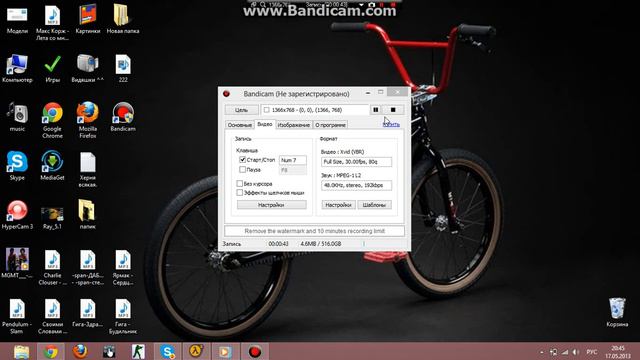This screenshot has height=360, width=640.
Task: Click the Full Size, 30.00fps video format field
Action: 356,162
